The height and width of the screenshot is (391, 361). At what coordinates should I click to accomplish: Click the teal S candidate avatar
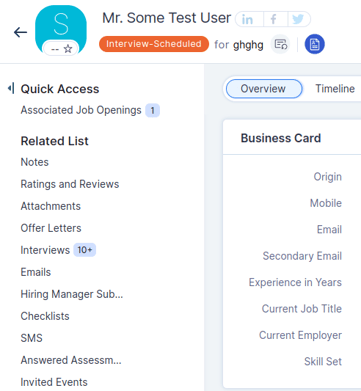click(61, 28)
